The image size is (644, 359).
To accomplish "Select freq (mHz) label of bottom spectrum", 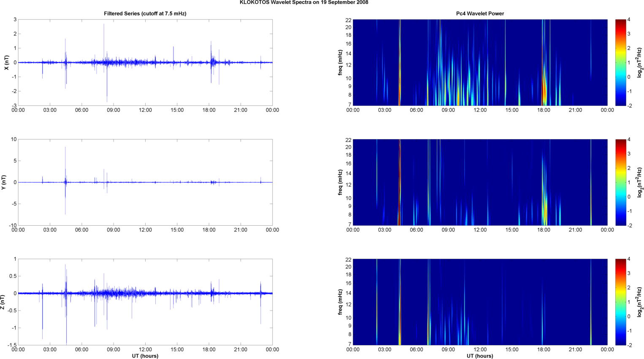I will click(340, 302).
